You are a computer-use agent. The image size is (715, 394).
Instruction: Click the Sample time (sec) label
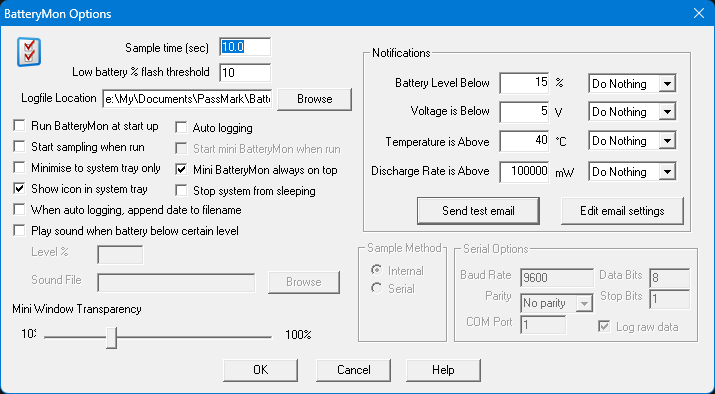point(167,48)
